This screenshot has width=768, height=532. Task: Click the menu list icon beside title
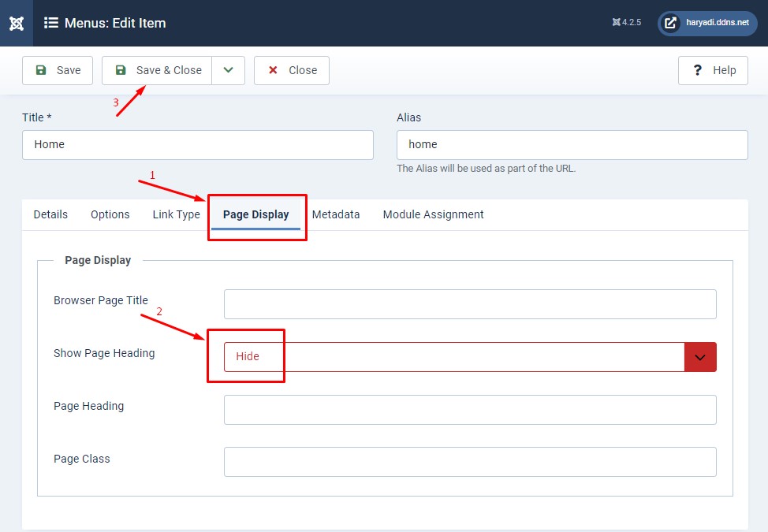(x=51, y=23)
